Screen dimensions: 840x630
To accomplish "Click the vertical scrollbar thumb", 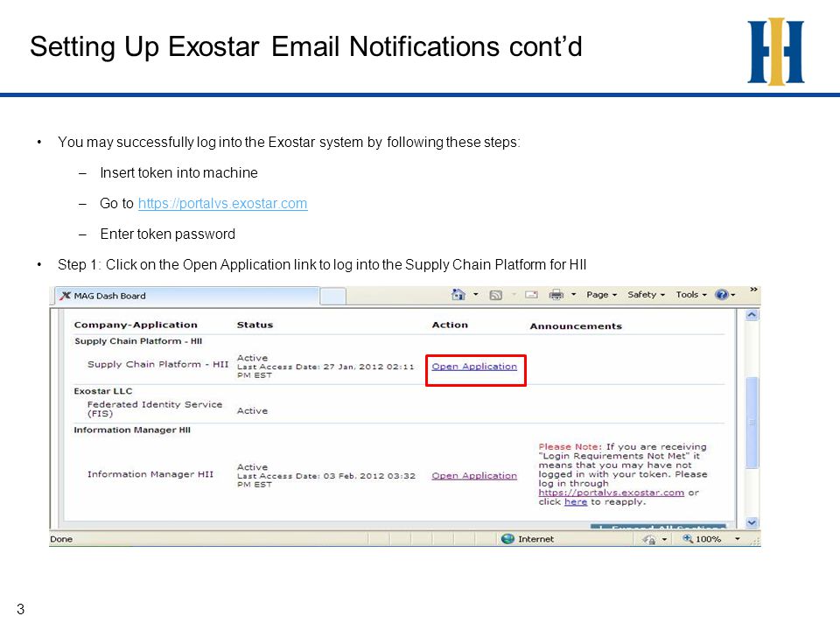I will pyautogui.click(x=752, y=423).
